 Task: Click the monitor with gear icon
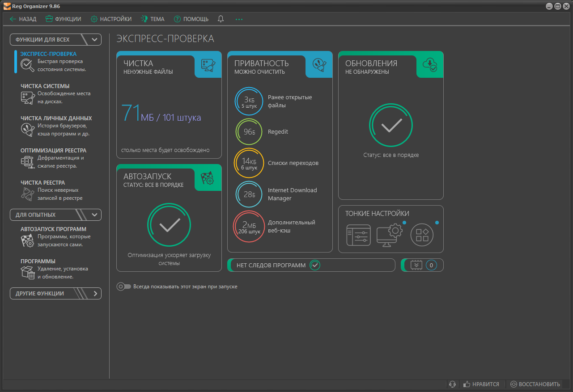click(x=389, y=235)
